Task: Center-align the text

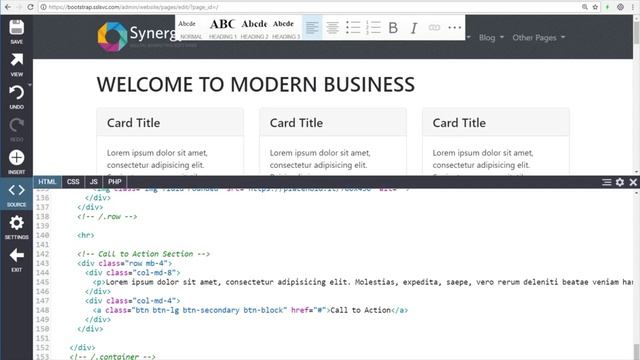Action: [332, 28]
